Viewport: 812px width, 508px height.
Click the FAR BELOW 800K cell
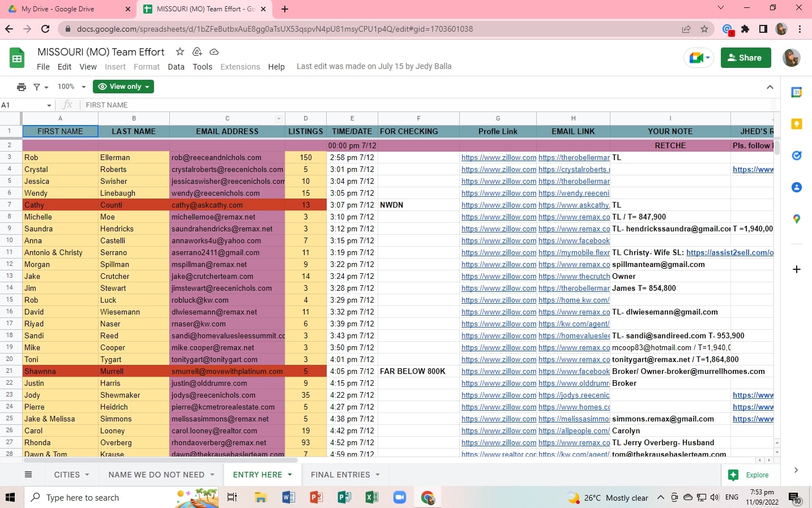(x=418, y=371)
